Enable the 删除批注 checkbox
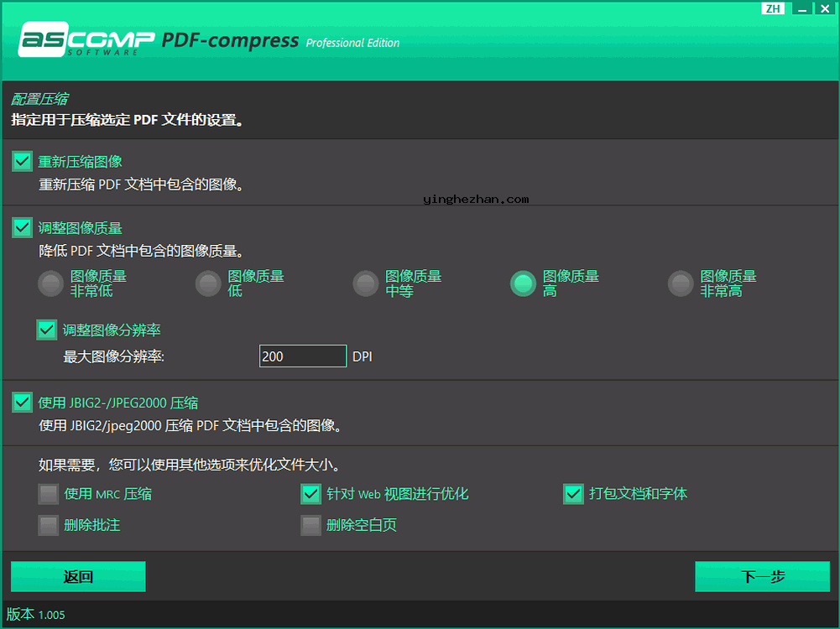Screen dimensions: 840x629 [48, 525]
